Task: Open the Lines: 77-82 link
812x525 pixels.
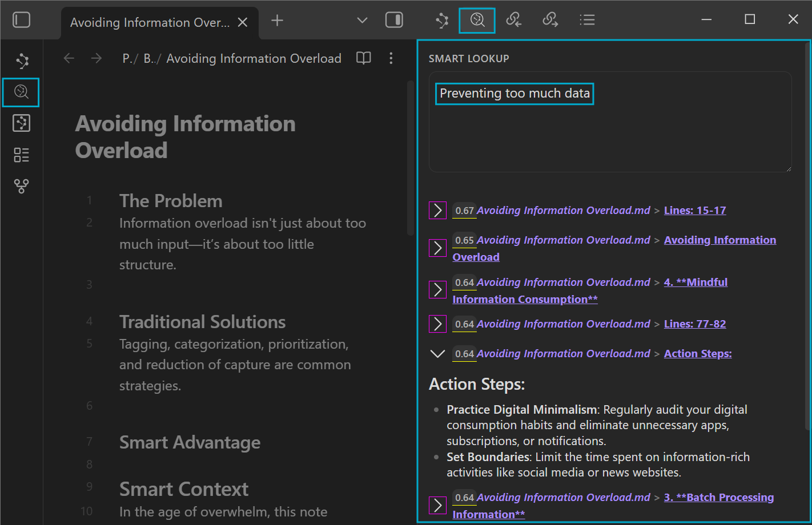Action: coord(694,324)
